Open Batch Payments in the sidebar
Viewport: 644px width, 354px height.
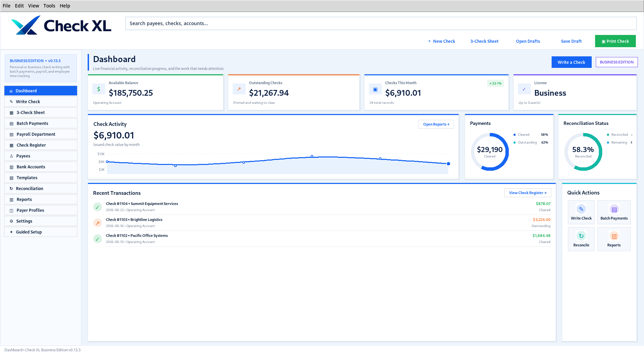(41, 123)
